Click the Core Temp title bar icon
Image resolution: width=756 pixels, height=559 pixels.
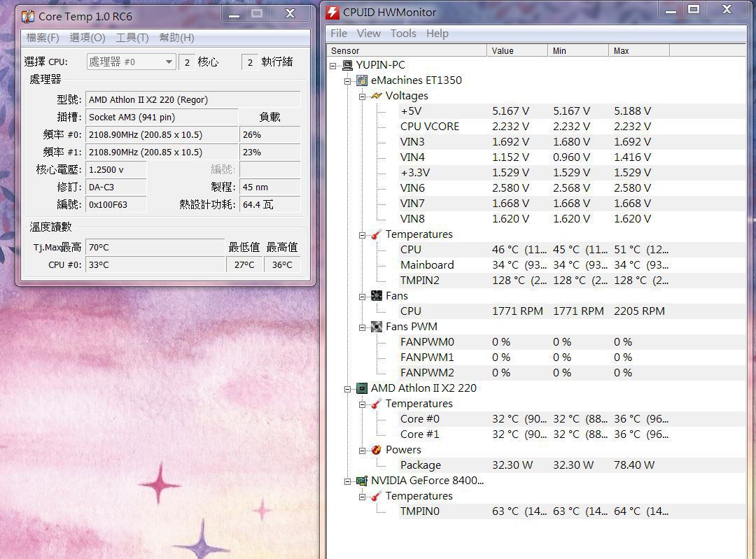tap(28, 16)
